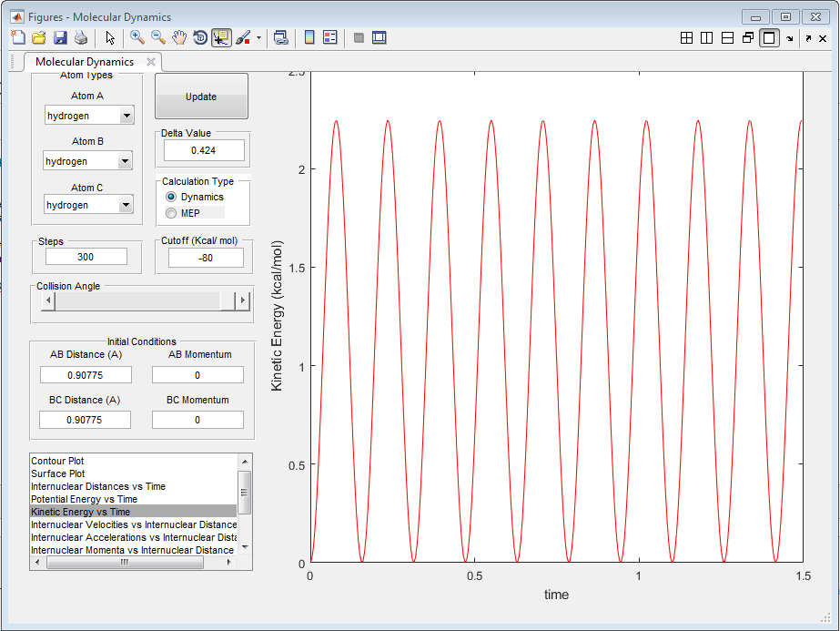Tile figures in a grid layout
This screenshot has width=840, height=631.
click(x=687, y=37)
